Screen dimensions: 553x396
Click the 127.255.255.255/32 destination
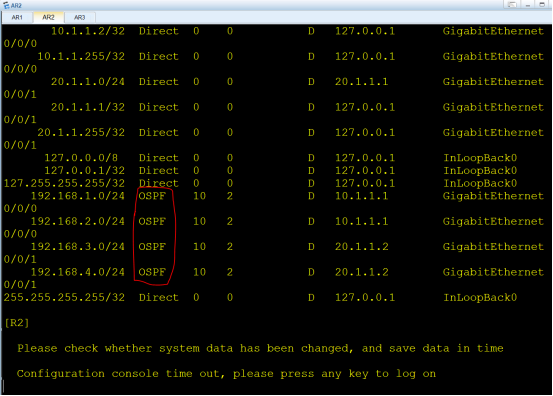pyautogui.click(x=64, y=183)
